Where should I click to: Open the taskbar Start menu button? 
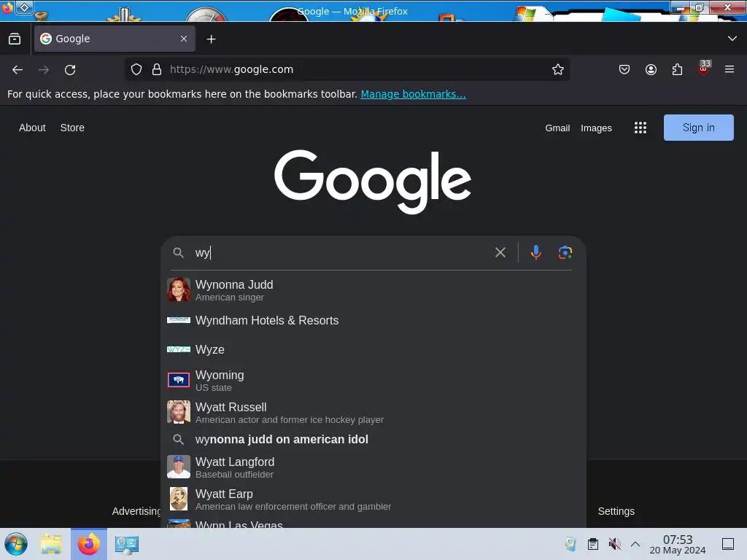16,544
